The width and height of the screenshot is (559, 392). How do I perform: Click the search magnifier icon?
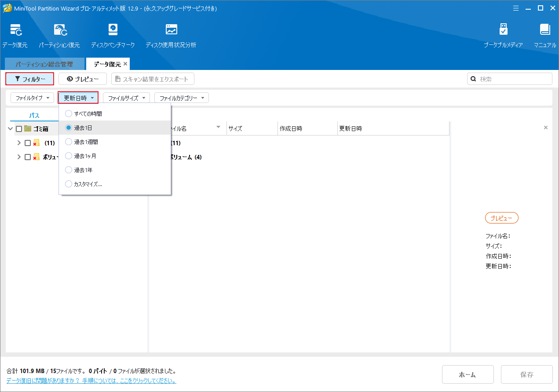coord(473,79)
